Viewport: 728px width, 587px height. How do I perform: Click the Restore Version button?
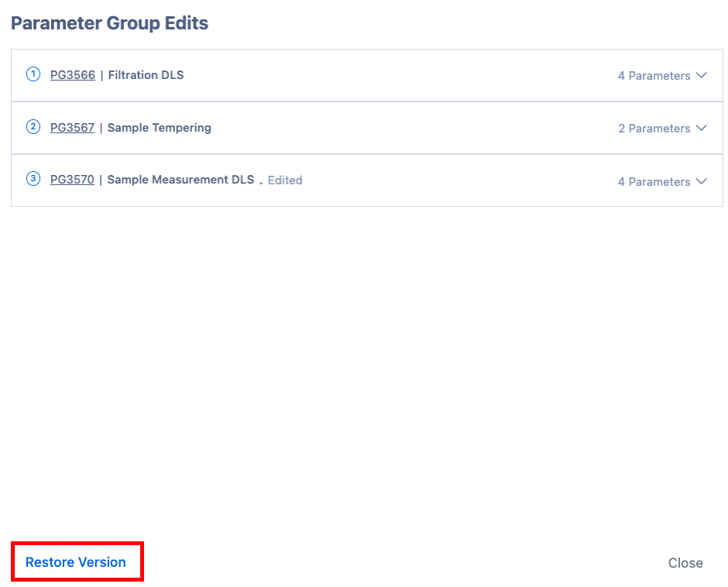[x=76, y=562]
